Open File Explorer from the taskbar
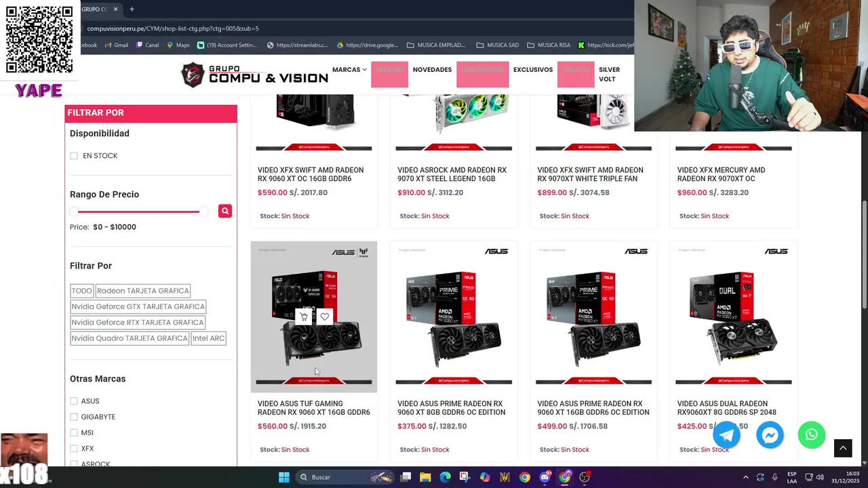Image resolution: width=868 pixels, height=488 pixels. tap(425, 477)
